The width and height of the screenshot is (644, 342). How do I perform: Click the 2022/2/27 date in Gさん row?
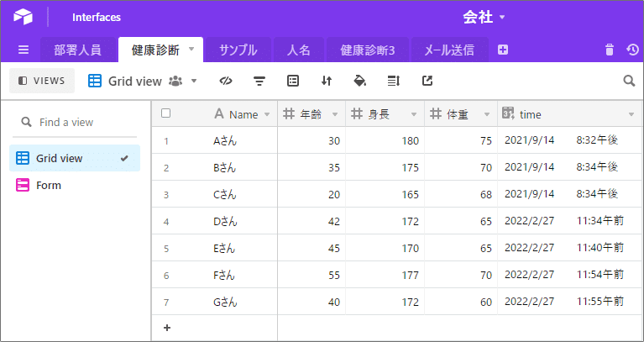(530, 302)
